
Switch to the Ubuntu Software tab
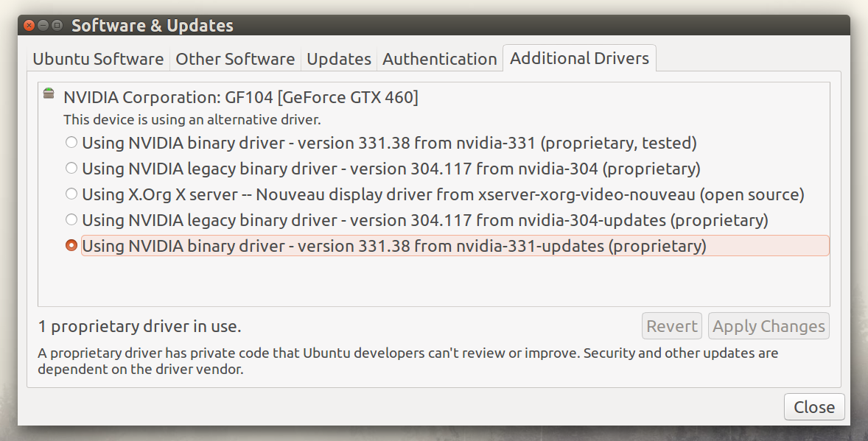click(x=98, y=59)
